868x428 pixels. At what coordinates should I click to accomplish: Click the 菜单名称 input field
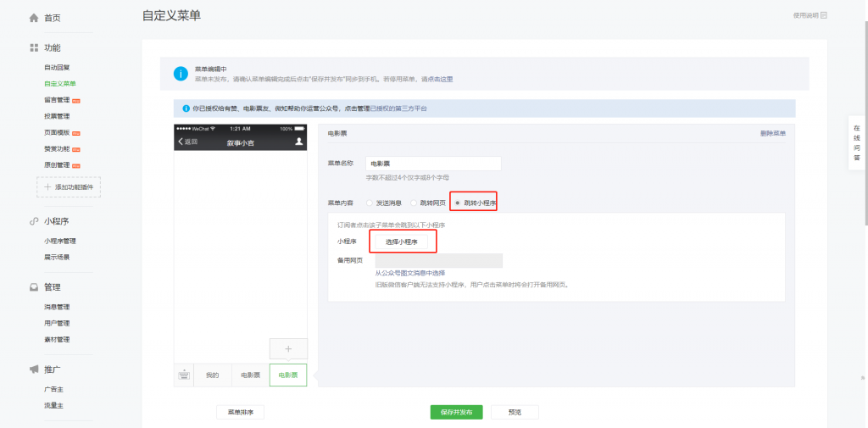pos(433,164)
